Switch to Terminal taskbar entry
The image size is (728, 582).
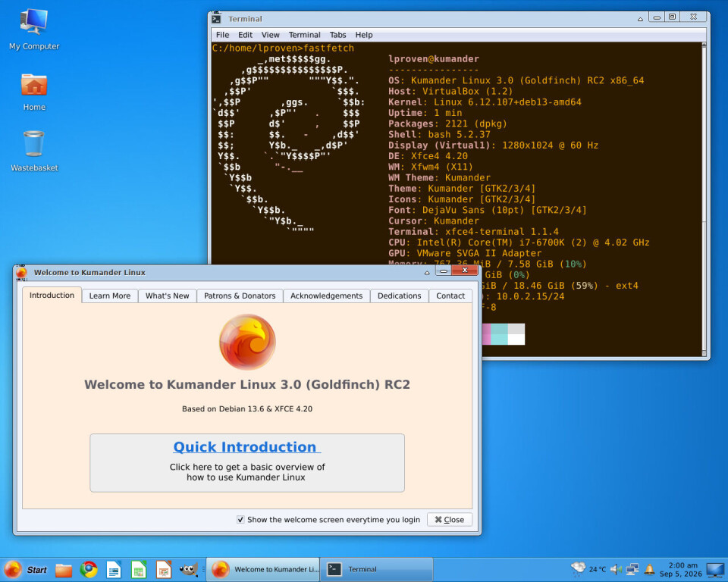pos(377,569)
